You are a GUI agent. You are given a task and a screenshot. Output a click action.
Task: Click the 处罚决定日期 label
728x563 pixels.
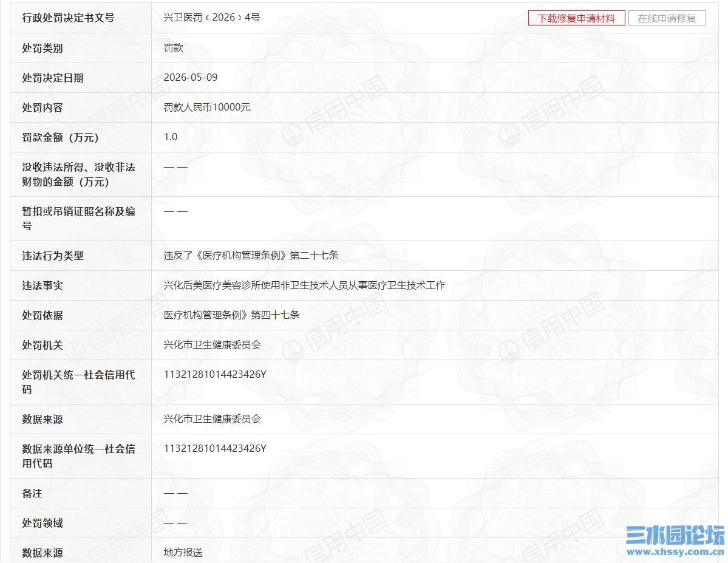(x=52, y=78)
